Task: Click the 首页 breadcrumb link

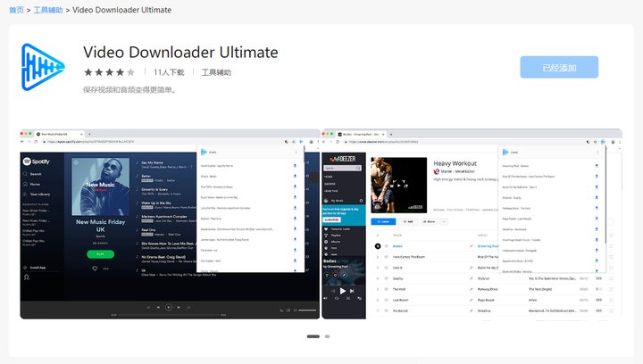Action: [16, 10]
